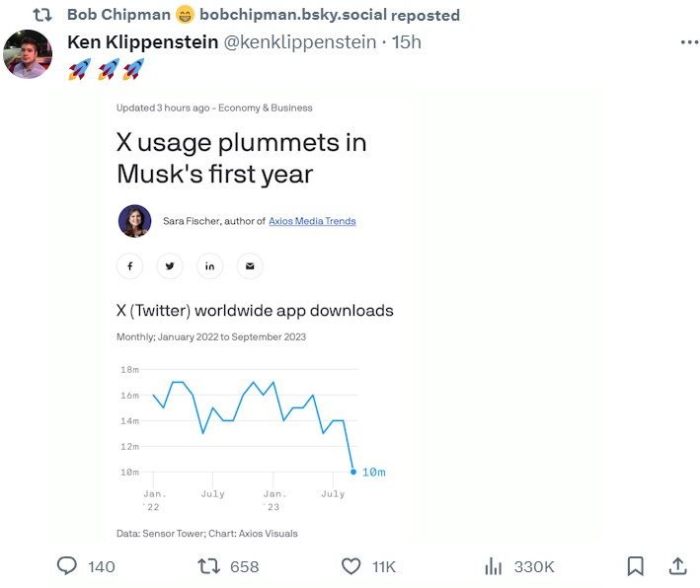Open Ken Klippenstein's profile picture
The image size is (700, 588).
(x=28, y=54)
